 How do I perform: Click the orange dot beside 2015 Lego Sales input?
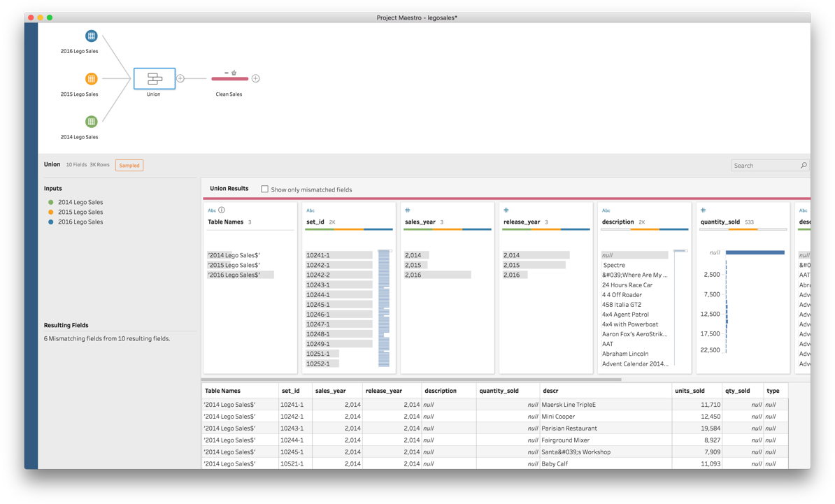51,212
